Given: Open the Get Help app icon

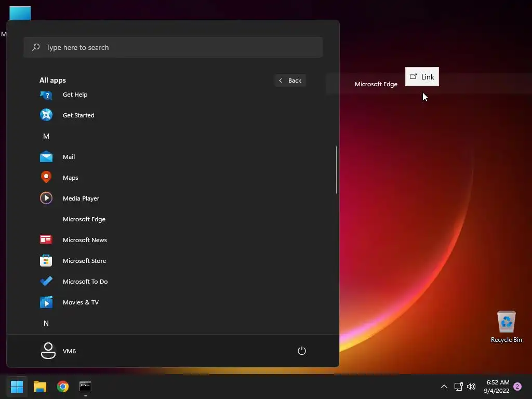Looking at the screenshot, I should coord(46,95).
